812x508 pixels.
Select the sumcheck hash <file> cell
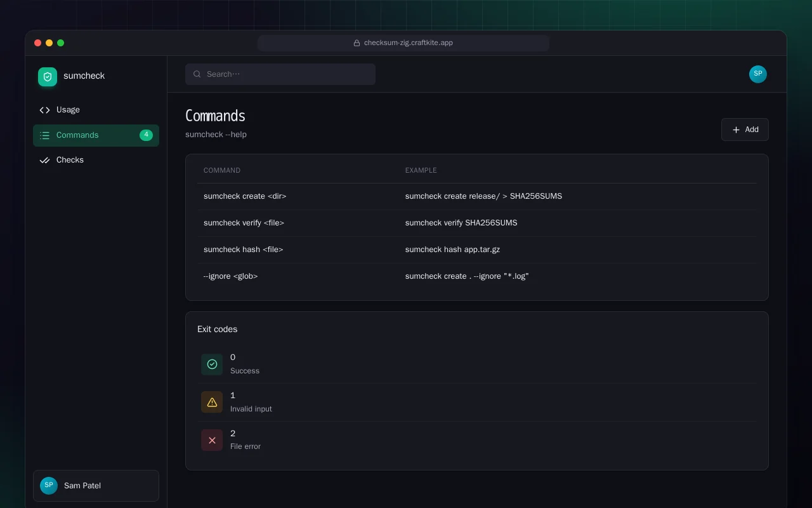(244, 250)
